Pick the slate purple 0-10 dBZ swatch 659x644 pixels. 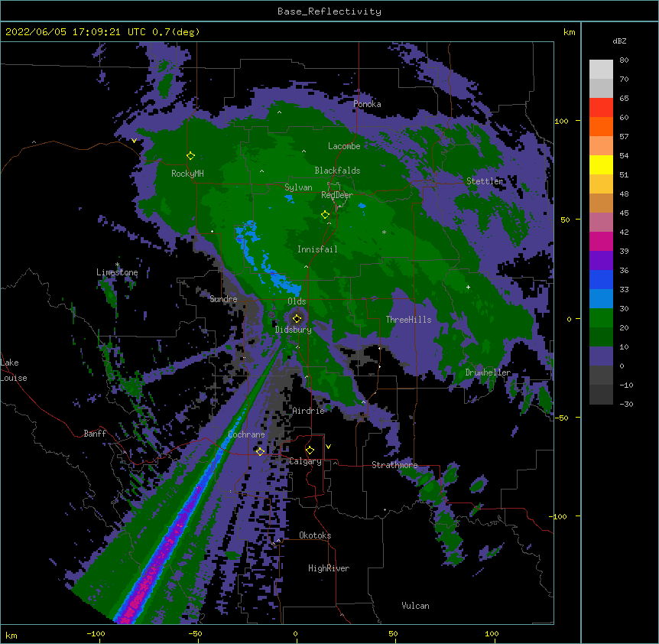[601, 356]
